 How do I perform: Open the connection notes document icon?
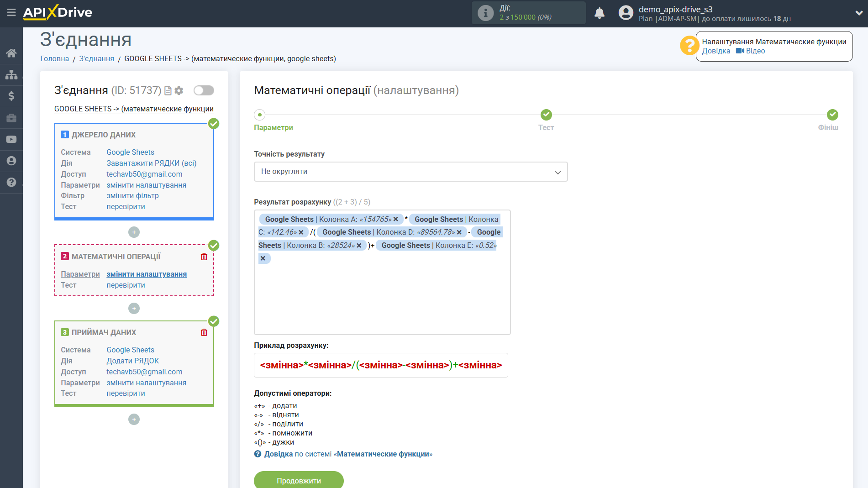168,91
